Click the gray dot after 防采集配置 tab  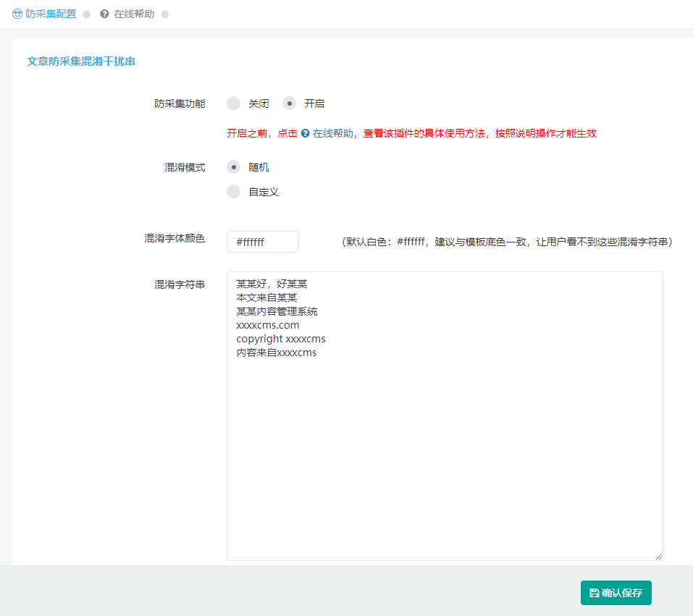coord(87,14)
